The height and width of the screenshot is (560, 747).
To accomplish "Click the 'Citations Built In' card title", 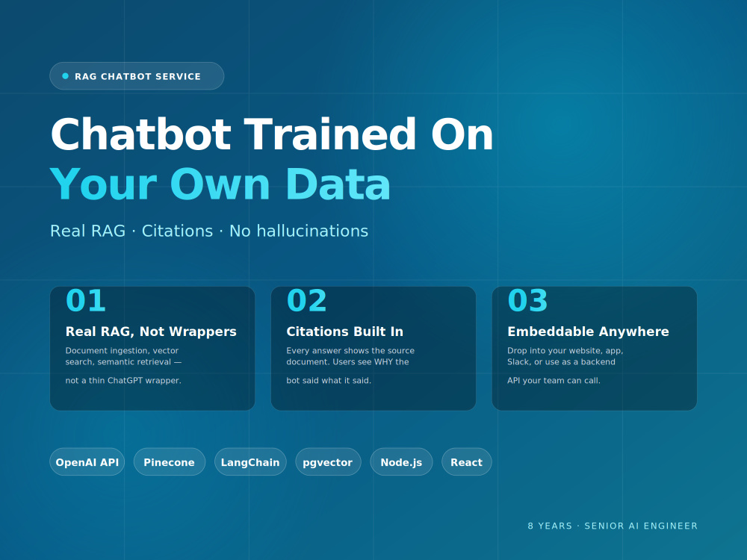I will (345, 332).
